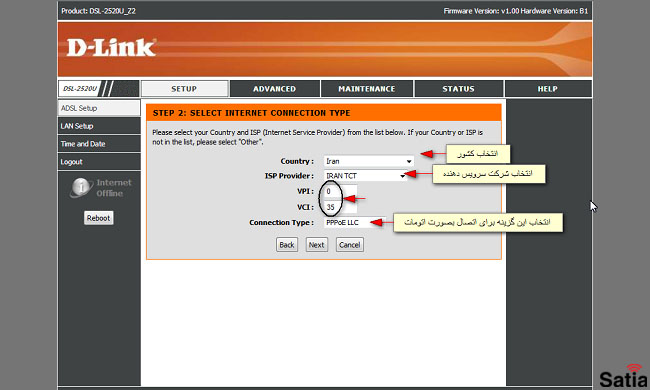The image size is (650, 390).
Task: Click Logout in the sidebar
Action: click(99, 162)
